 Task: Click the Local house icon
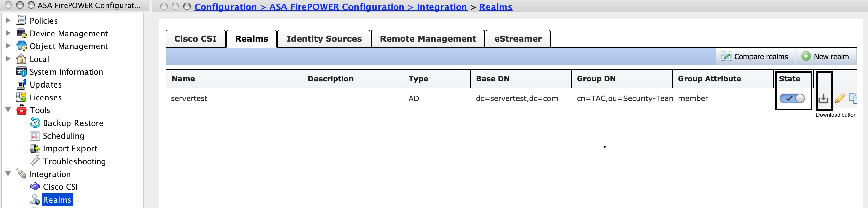(21, 59)
